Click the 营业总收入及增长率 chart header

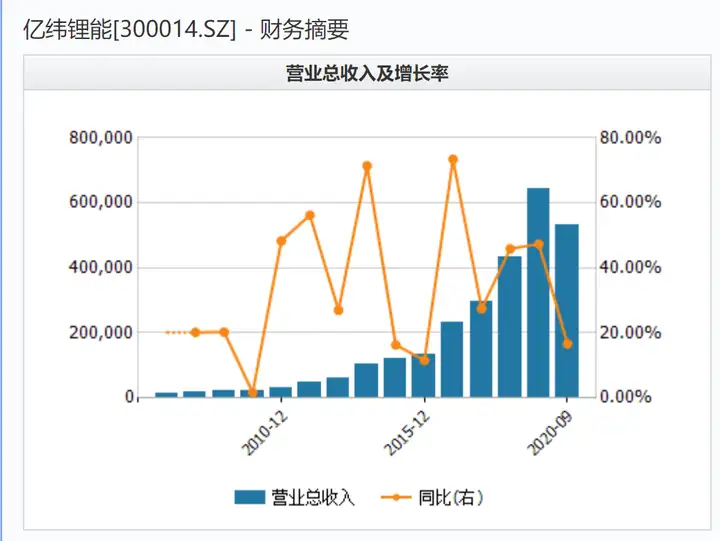[367, 73]
